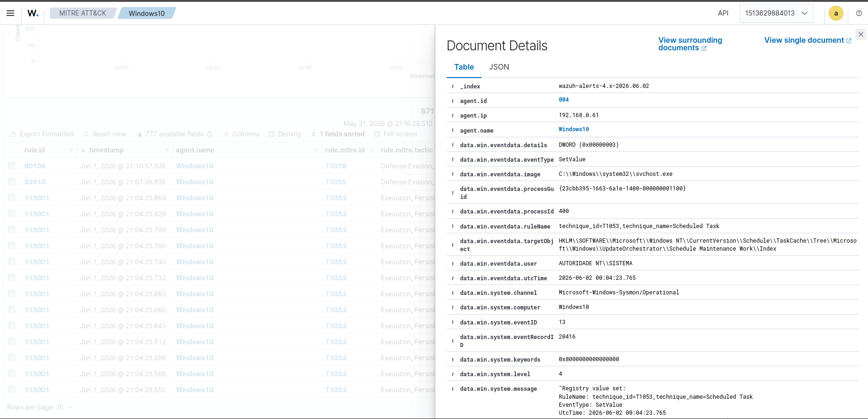Viewport: 868px width, 419px height.
Task: Switch the table to Full screen
Action: pyautogui.click(x=395, y=134)
